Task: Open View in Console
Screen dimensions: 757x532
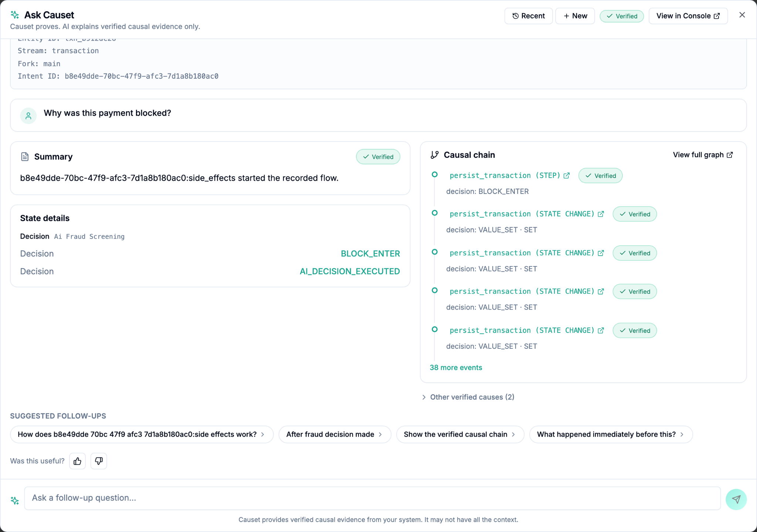Action: point(688,16)
